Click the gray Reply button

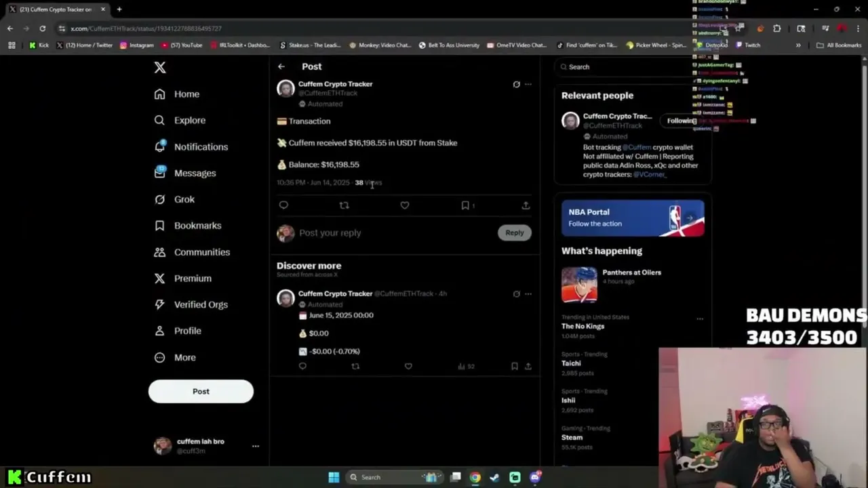(515, 232)
